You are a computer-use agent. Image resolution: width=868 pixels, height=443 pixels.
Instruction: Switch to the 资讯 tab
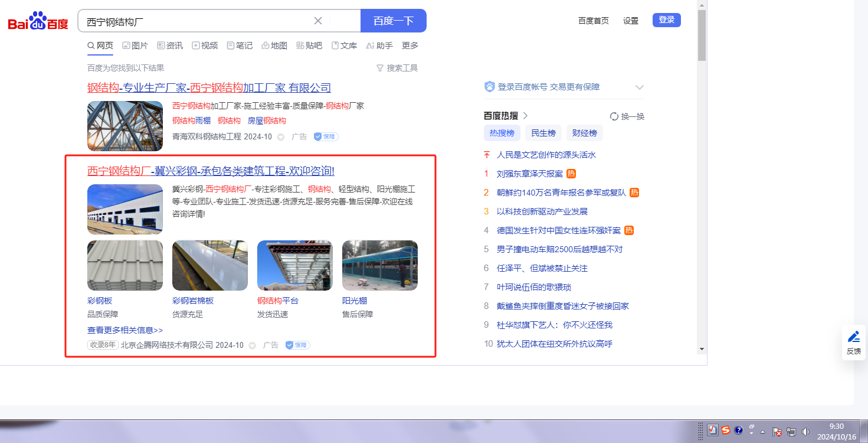click(170, 45)
